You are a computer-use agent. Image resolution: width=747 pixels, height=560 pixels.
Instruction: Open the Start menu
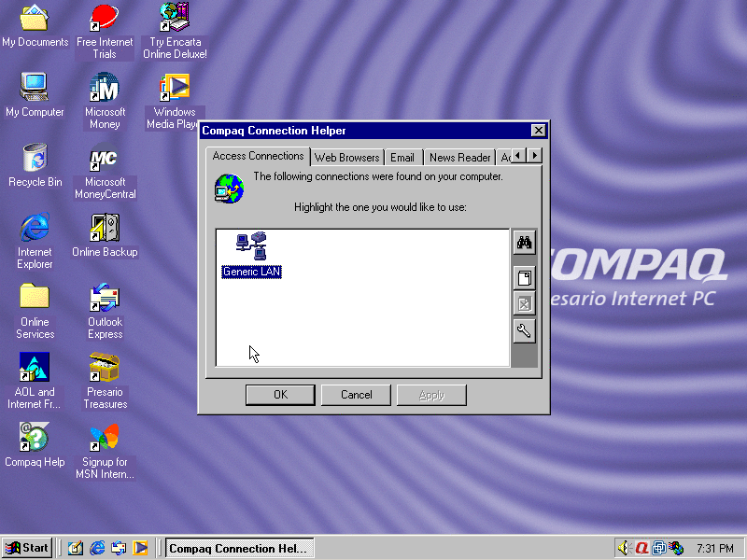27,548
